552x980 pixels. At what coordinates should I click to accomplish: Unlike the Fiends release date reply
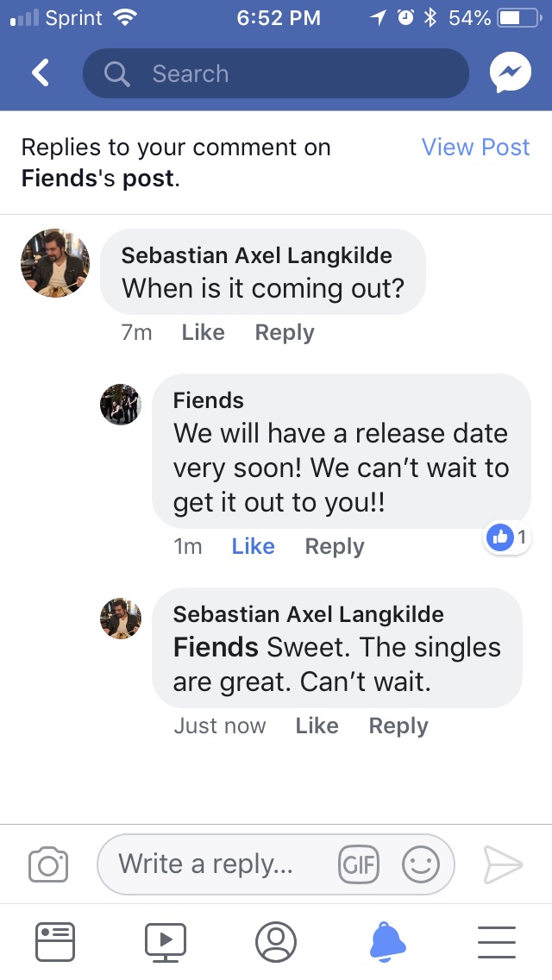coord(253,547)
